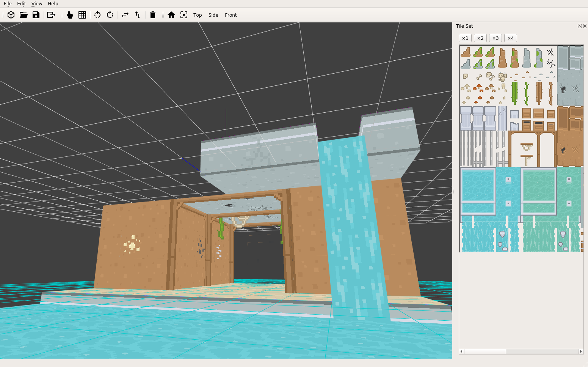
Task: Select the orange mushroom cluster tile
Action: click(478, 88)
